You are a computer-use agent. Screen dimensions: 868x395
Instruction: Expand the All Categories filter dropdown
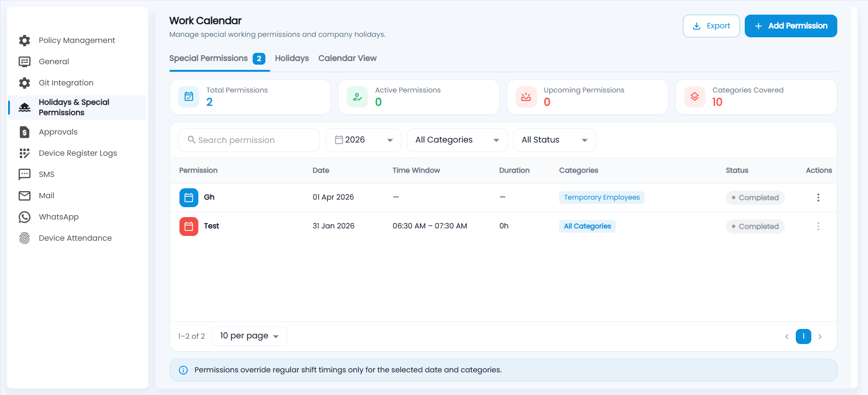tap(457, 140)
